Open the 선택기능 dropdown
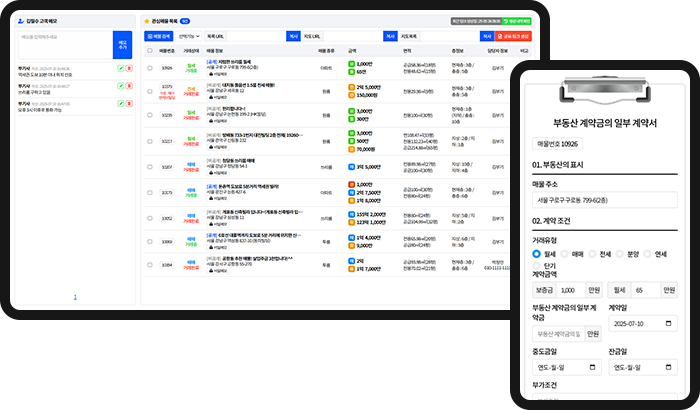Screen dimensions: 700x410 click(x=187, y=35)
